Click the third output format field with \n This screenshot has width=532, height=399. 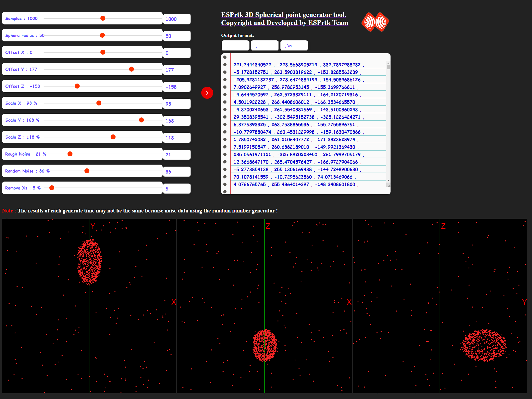tap(294, 46)
